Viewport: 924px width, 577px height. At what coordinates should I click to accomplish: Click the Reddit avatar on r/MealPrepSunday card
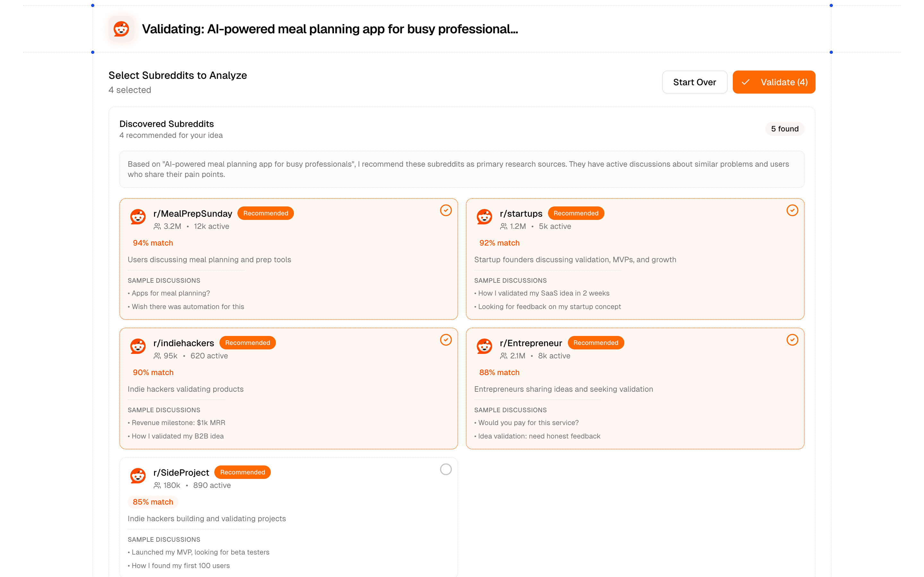pyautogui.click(x=138, y=217)
